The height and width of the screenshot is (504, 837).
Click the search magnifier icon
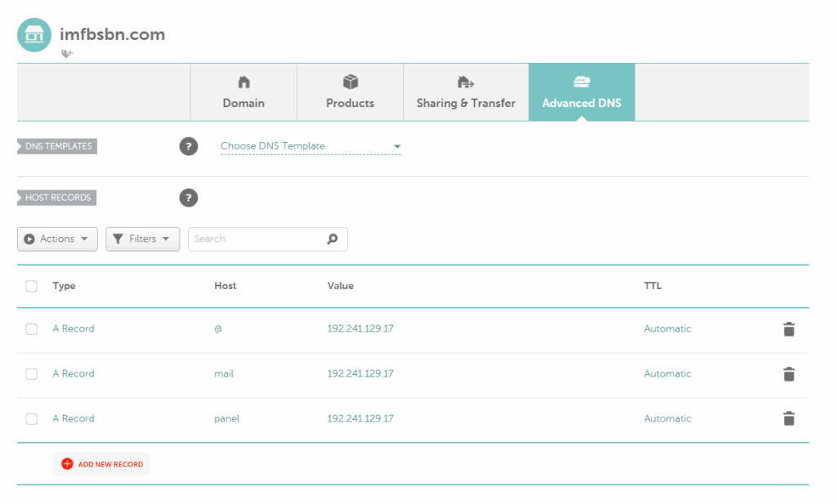coord(332,239)
